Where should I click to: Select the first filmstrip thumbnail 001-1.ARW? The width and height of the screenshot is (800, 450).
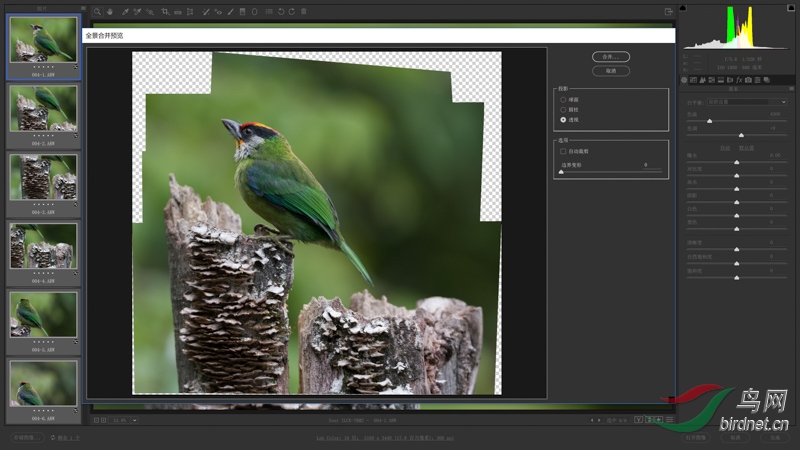(43, 42)
